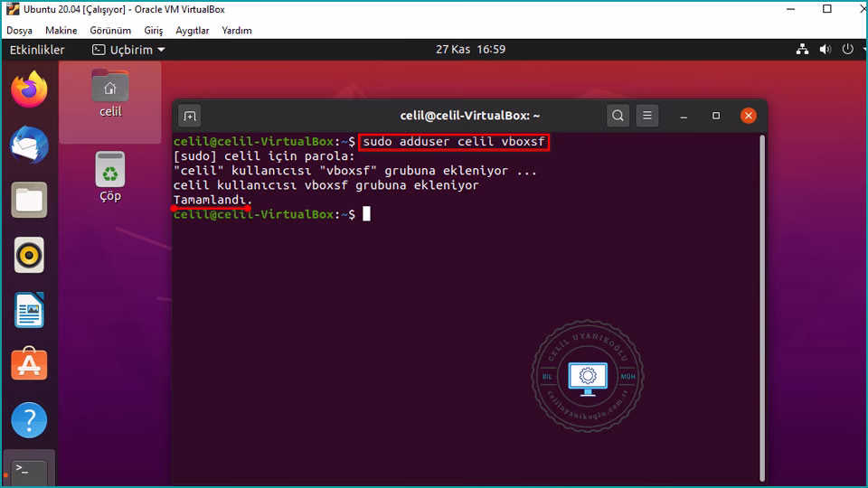Open the terminal search magnifier

618,116
